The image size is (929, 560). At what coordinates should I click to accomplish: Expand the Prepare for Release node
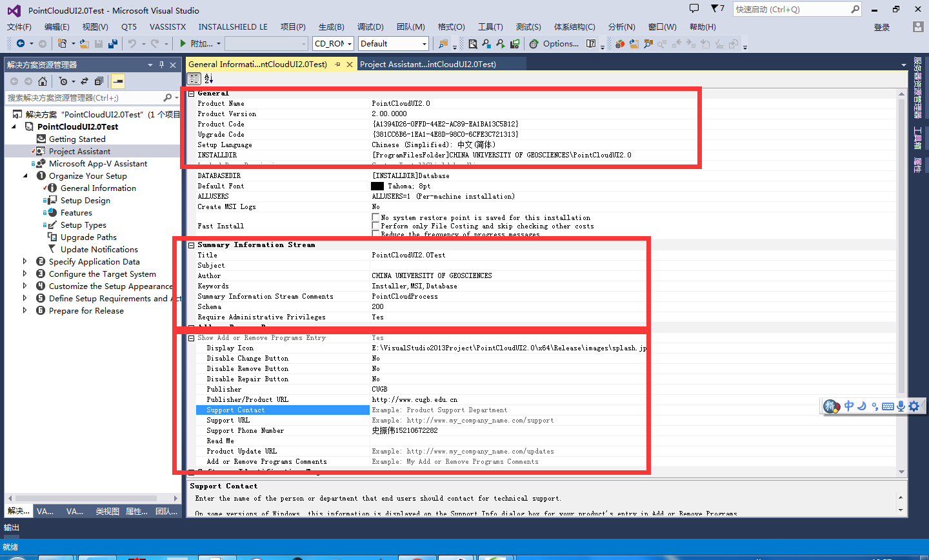[25, 310]
